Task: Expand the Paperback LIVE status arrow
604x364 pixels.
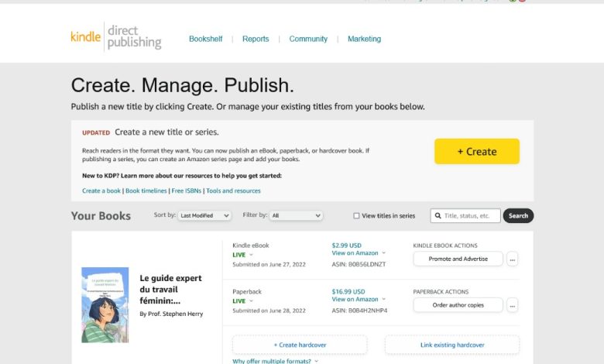Action: pyautogui.click(x=251, y=300)
